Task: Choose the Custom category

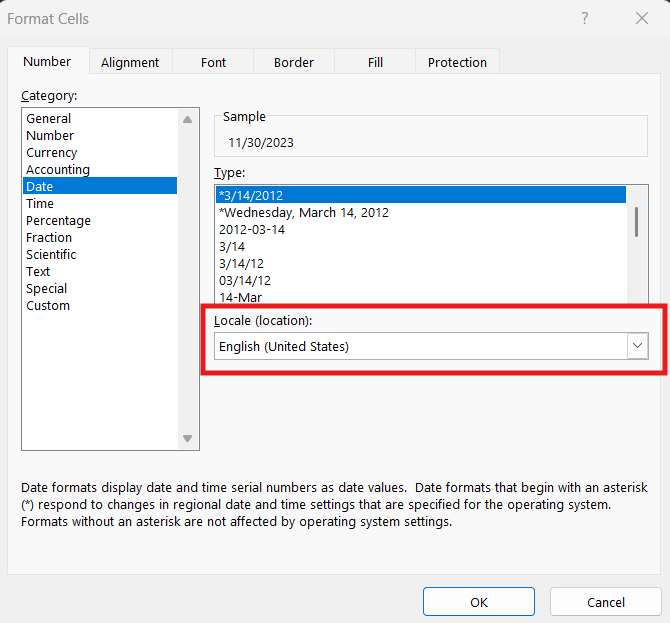Action: [x=48, y=306]
